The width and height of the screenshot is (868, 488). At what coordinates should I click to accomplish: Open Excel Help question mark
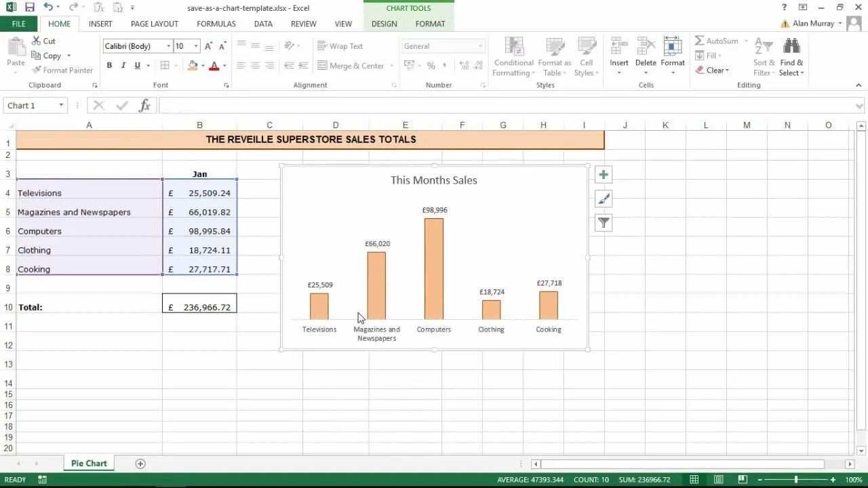pos(784,7)
